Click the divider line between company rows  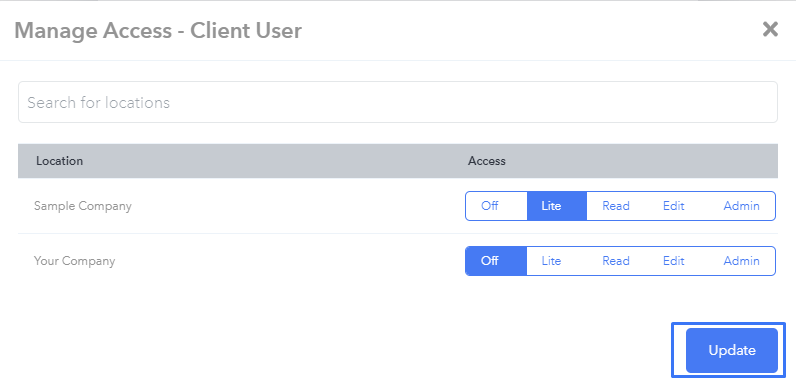[x=397, y=233]
